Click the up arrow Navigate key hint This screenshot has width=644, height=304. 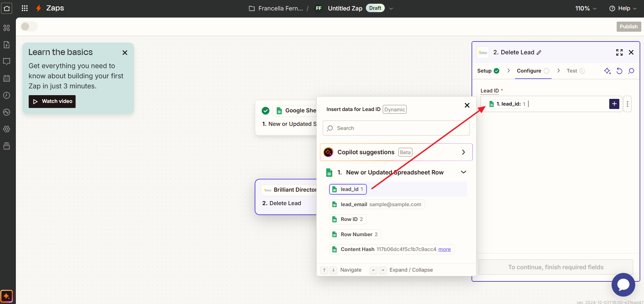click(x=324, y=270)
